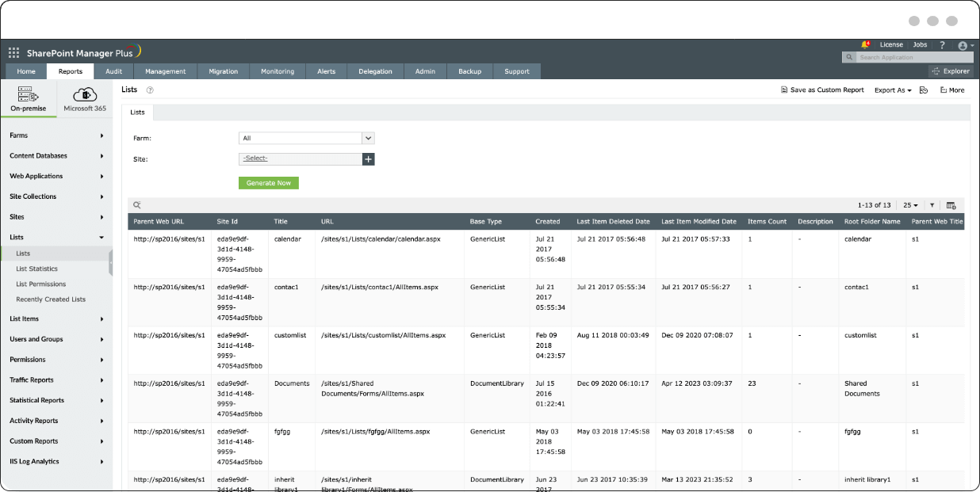Go to the Home tab
This screenshot has height=492, width=980.
click(x=26, y=71)
